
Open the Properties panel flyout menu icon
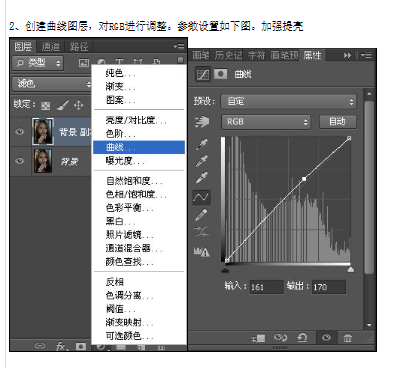tap(366, 55)
